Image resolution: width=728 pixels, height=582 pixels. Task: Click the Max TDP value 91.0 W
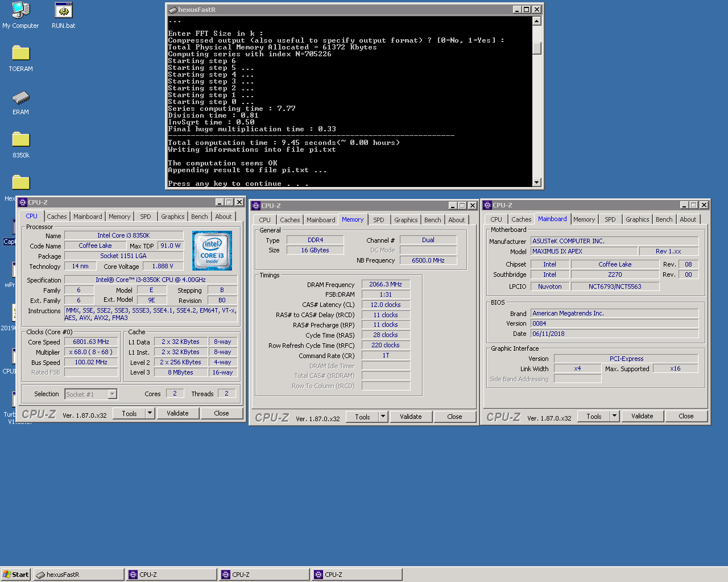170,246
